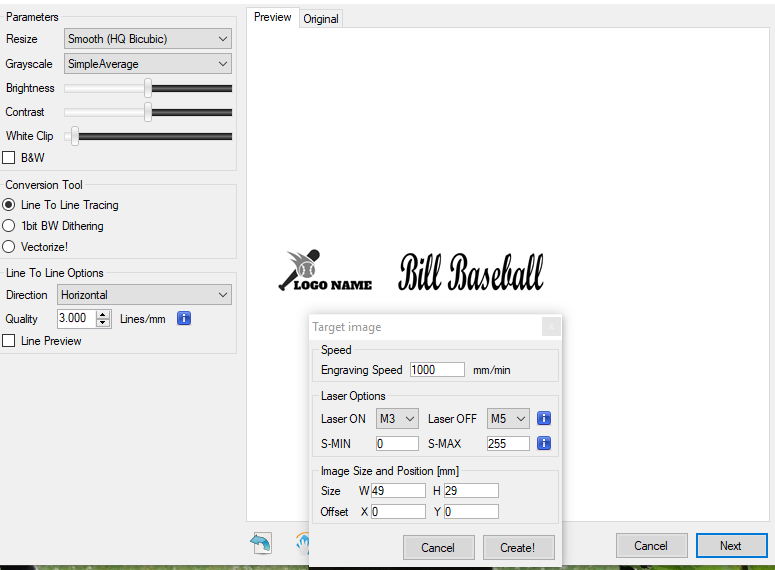This screenshot has width=775, height=570.
Task: Click the rotate icon partly hidden by the dialog
Action: (x=303, y=543)
